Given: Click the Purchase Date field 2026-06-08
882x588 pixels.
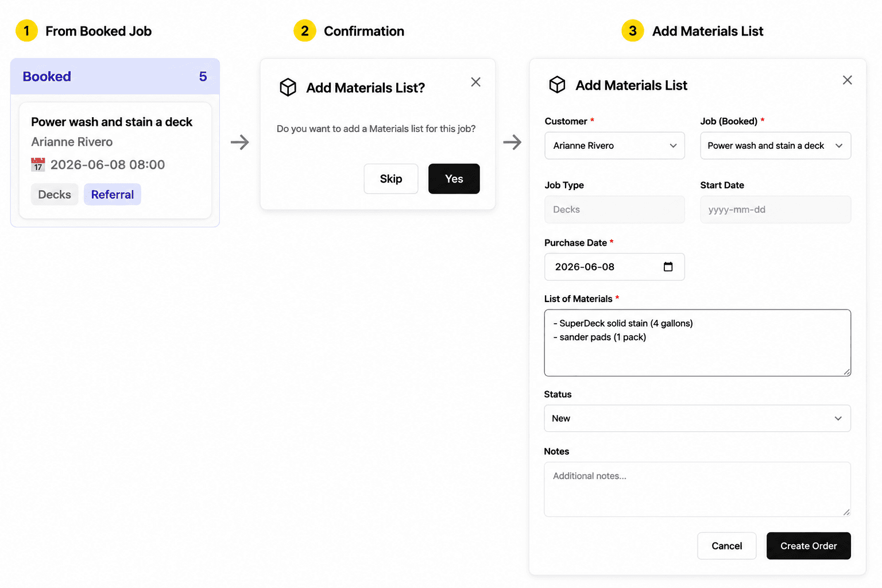Looking at the screenshot, I should point(614,267).
